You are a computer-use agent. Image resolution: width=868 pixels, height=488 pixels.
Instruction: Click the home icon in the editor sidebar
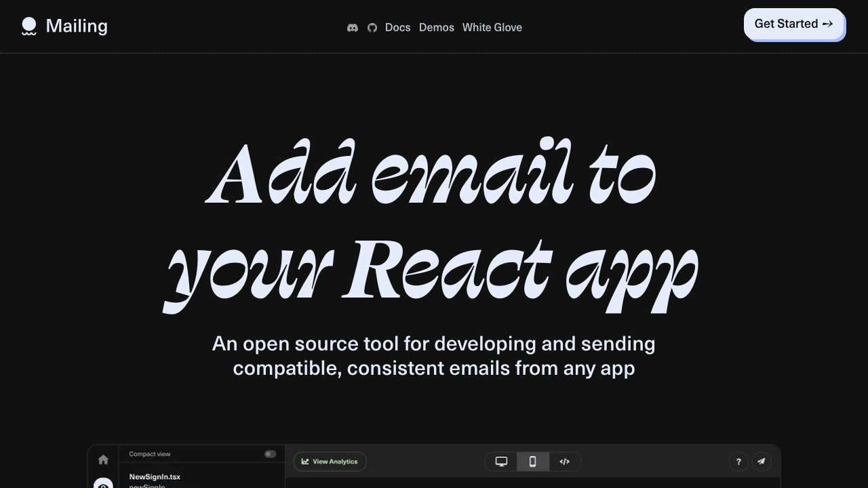tap(103, 460)
